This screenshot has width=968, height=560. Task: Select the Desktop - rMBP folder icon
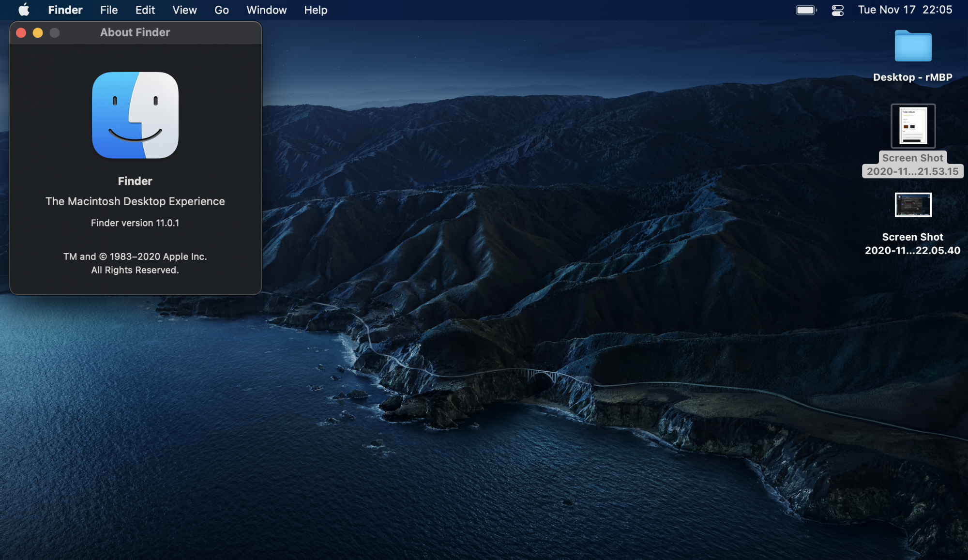tap(913, 46)
